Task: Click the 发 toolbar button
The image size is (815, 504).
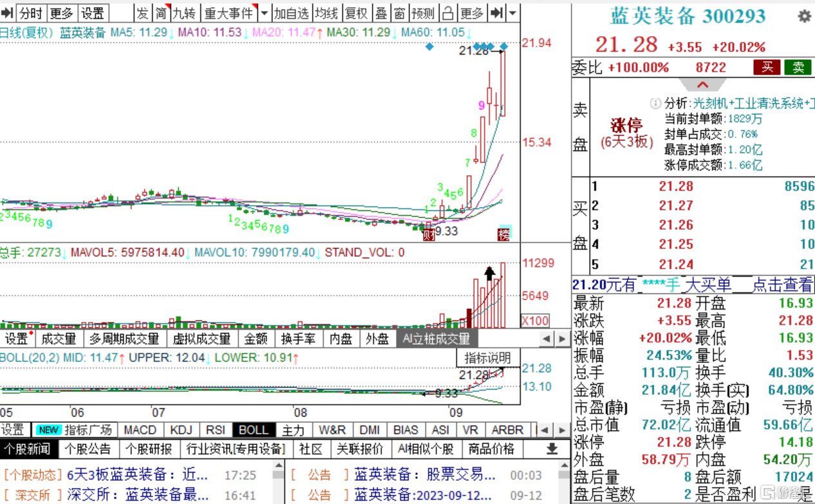Action: [143, 12]
